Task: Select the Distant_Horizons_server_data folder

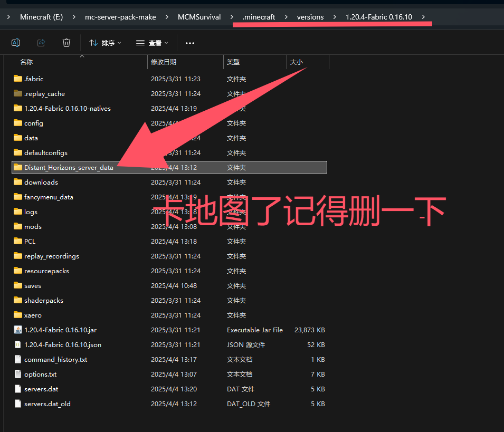Action: tap(69, 167)
